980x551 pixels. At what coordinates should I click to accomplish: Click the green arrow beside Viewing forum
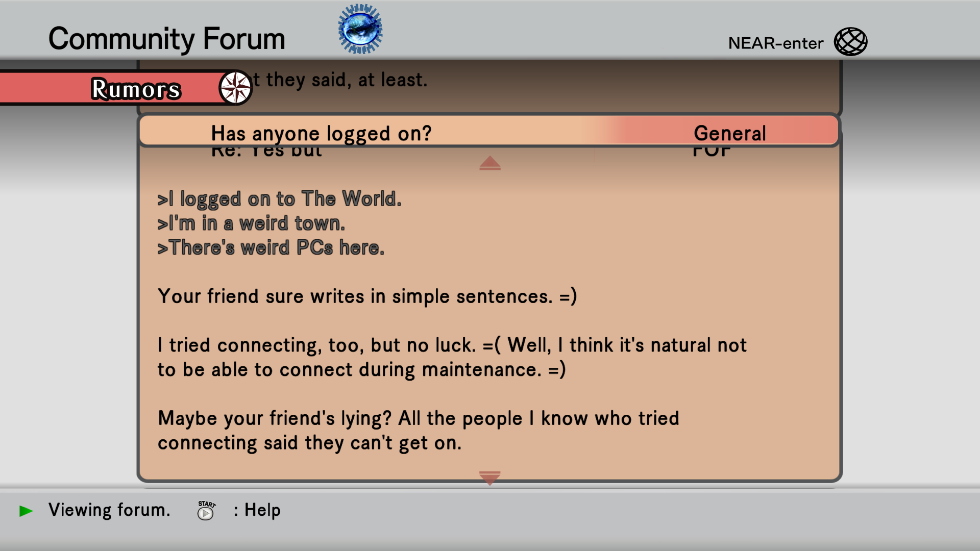(x=26, y=511)
